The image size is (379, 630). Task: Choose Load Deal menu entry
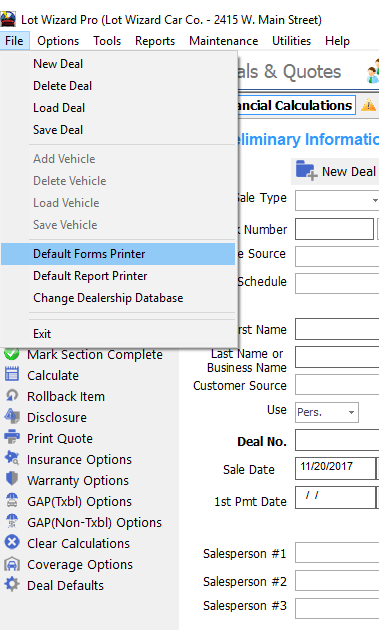pos(118,108)
